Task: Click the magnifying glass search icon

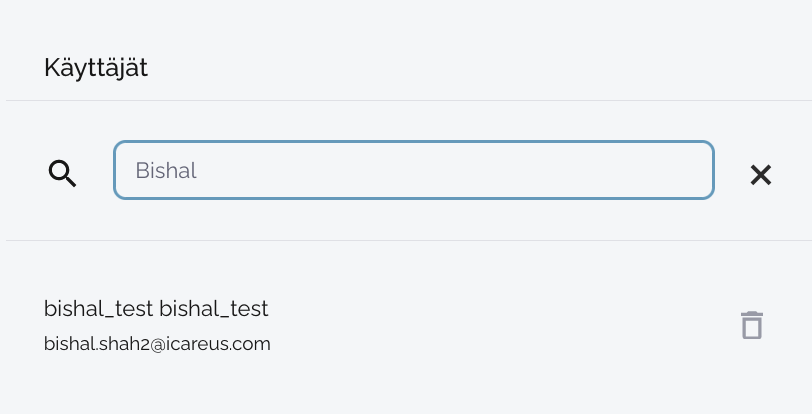Action: [62, 174]
